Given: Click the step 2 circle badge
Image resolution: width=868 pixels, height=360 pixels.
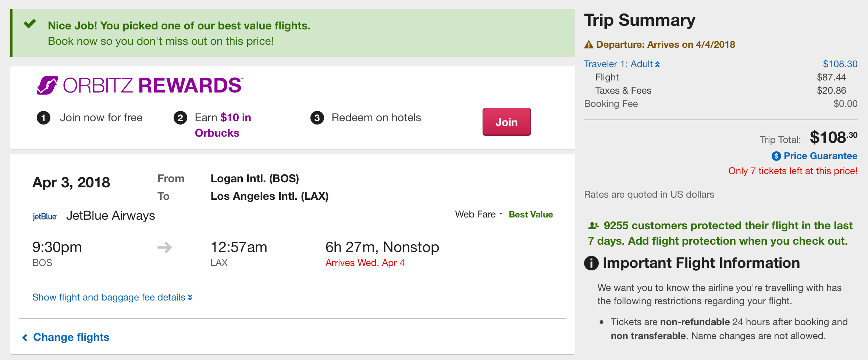Looking at the screenshot, I should (180, 118).
